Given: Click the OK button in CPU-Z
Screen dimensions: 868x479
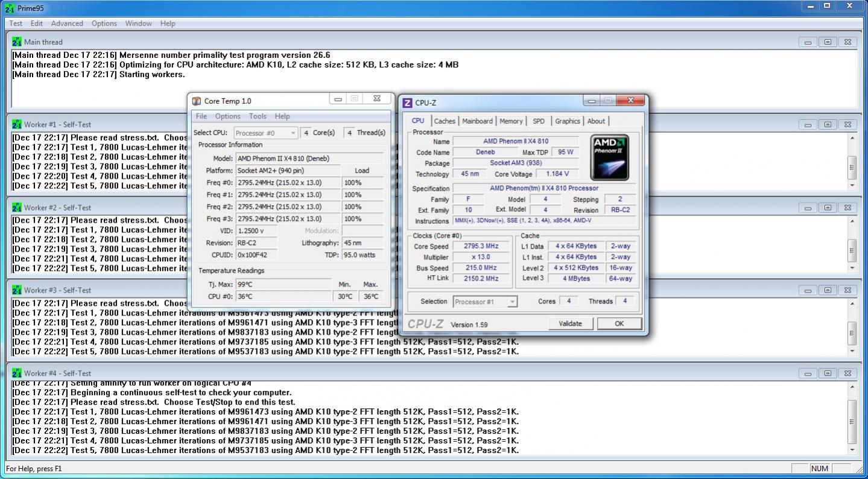Looking at the screenshot, I should point(619,323).
